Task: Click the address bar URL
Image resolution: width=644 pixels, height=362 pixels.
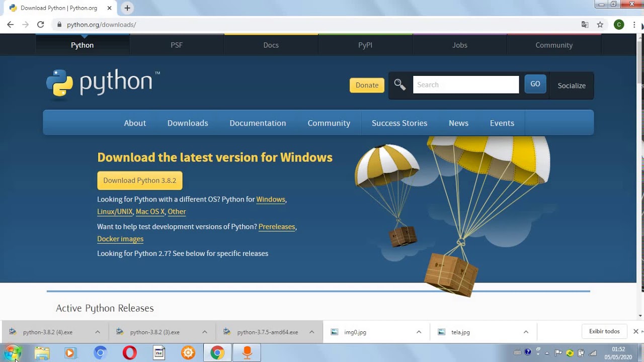Action: [x=101, y=25]
